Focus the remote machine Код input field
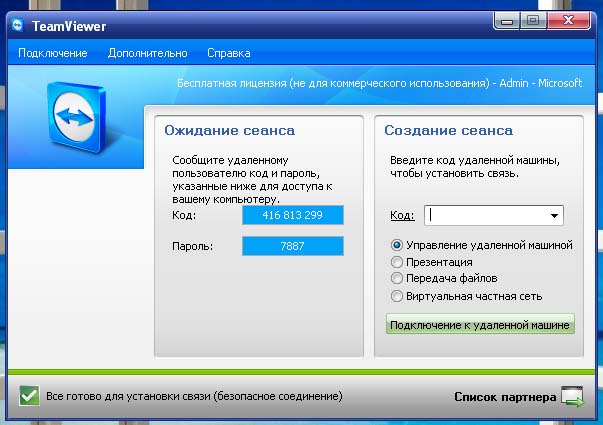The height and width of the screenshot is (425, 603). pyautogui.click(x=494, y=215)
